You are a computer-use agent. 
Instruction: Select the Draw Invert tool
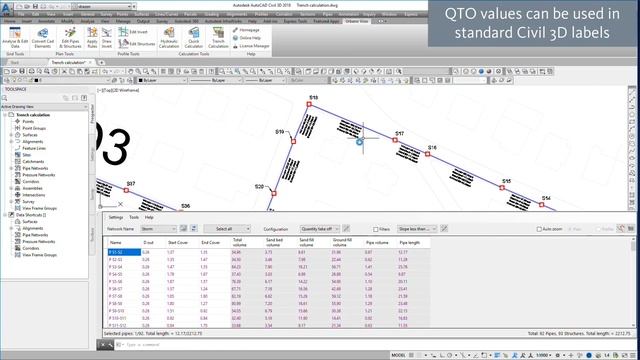107,38
